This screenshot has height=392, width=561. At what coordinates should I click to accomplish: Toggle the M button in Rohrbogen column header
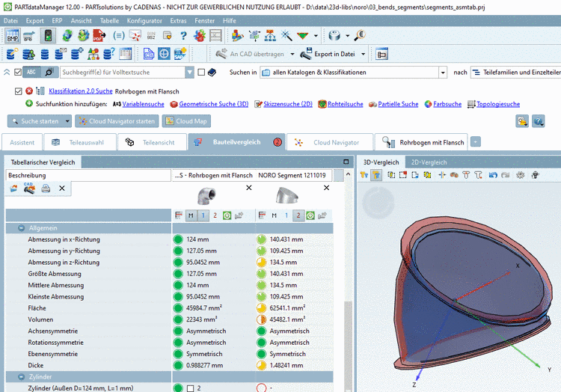191,215
